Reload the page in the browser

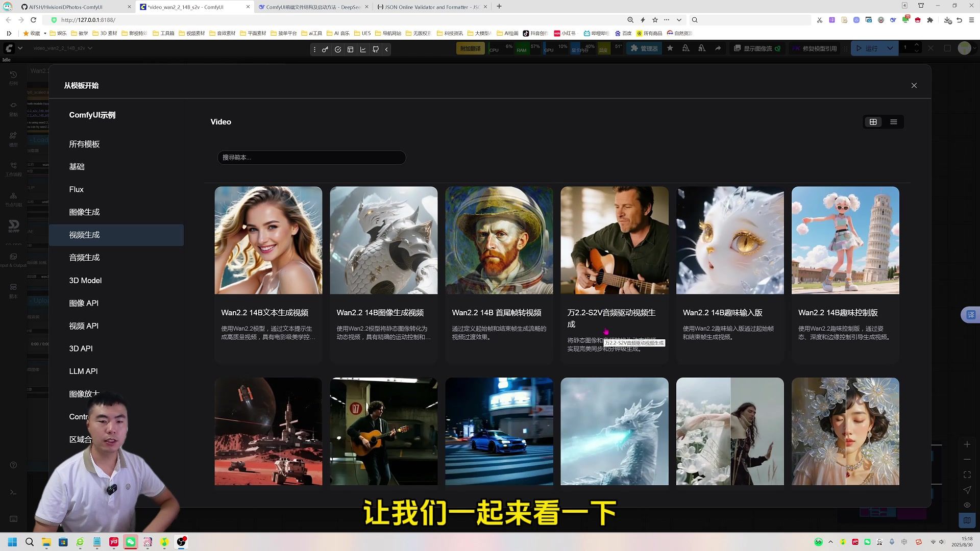coord(33,20)
